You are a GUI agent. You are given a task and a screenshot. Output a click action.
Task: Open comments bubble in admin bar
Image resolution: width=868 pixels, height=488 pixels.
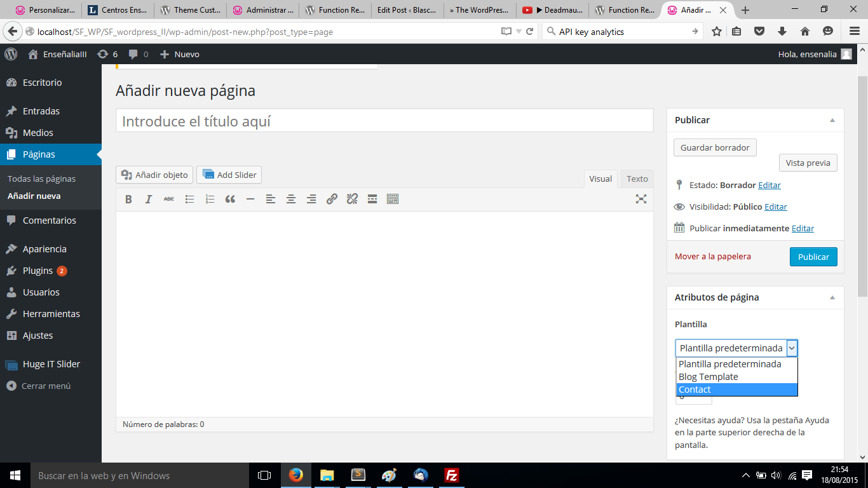coord(138,55)
